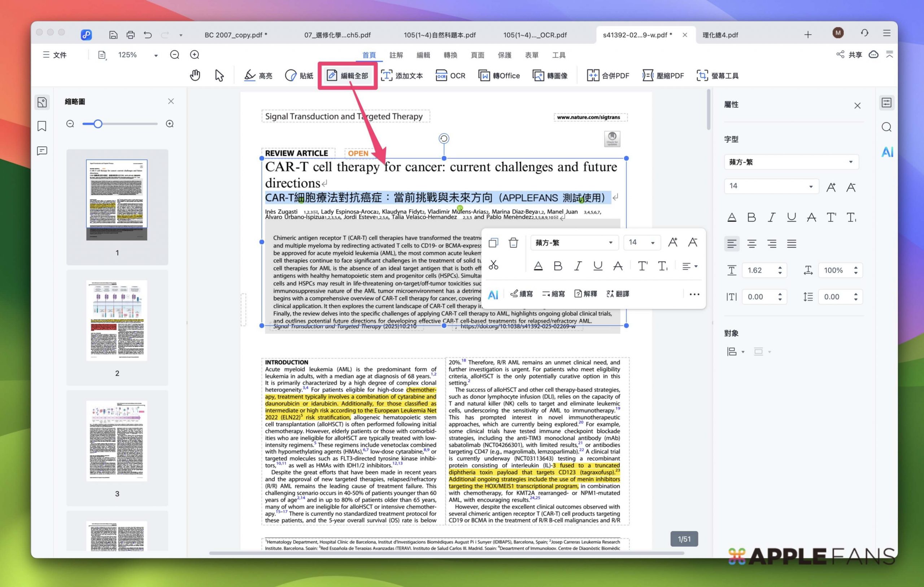Open the font size 14 dropdown

pos(771,186)
